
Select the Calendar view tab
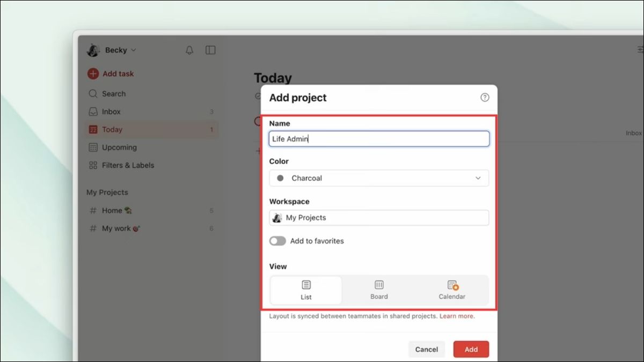pyautogui.click(x=452, y=290)
